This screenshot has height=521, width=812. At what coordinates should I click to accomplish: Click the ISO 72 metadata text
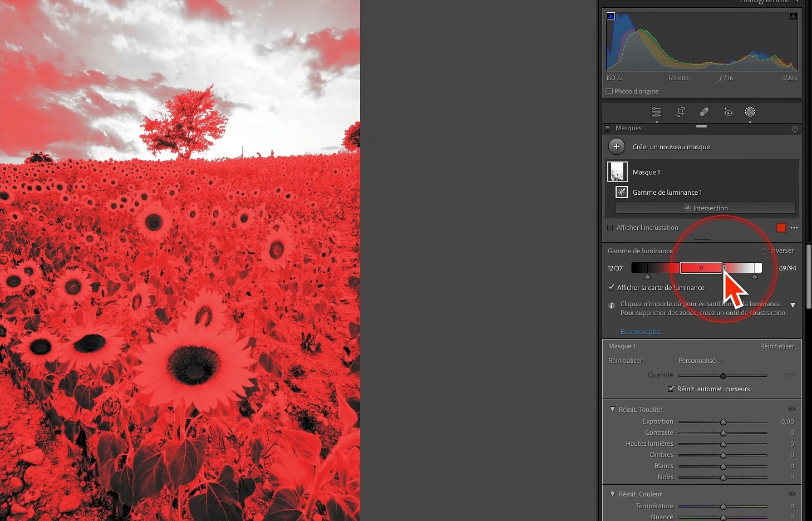point(614,78)
